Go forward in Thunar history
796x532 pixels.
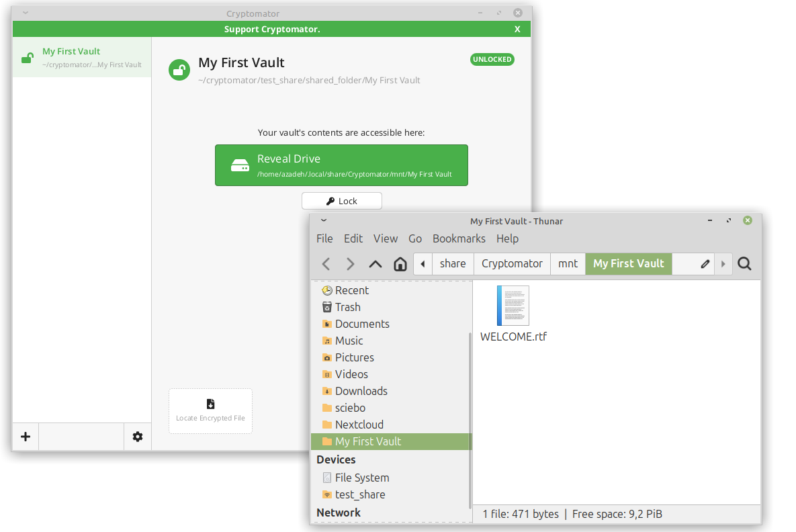click(350, 264)
